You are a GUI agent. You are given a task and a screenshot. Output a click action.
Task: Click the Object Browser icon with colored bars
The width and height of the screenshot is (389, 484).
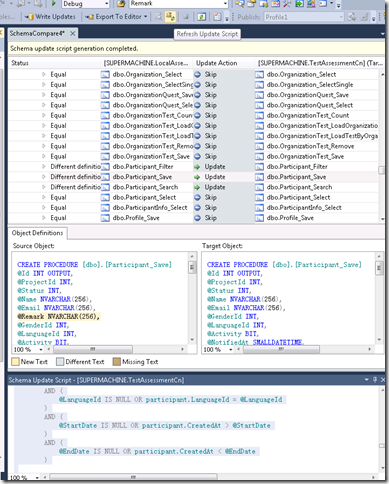tap(263, 4)
